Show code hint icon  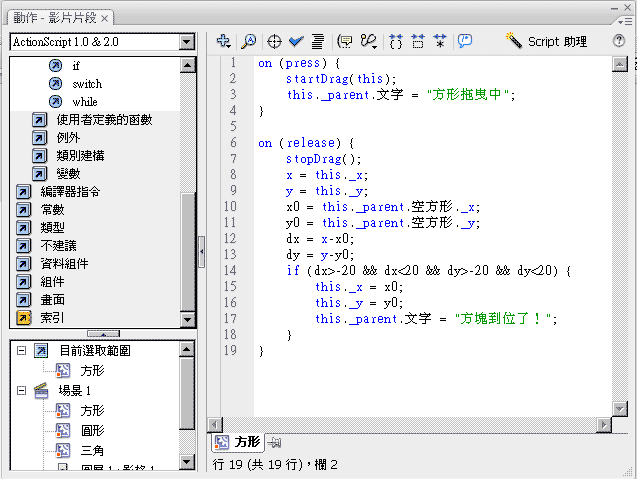pos(345,41)
